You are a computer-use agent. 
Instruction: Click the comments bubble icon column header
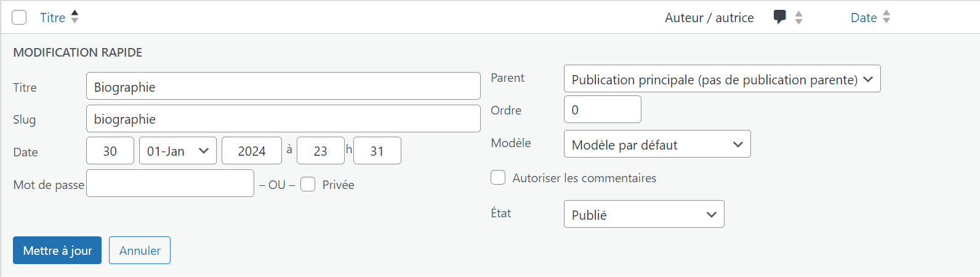click(x=779, y=17)
